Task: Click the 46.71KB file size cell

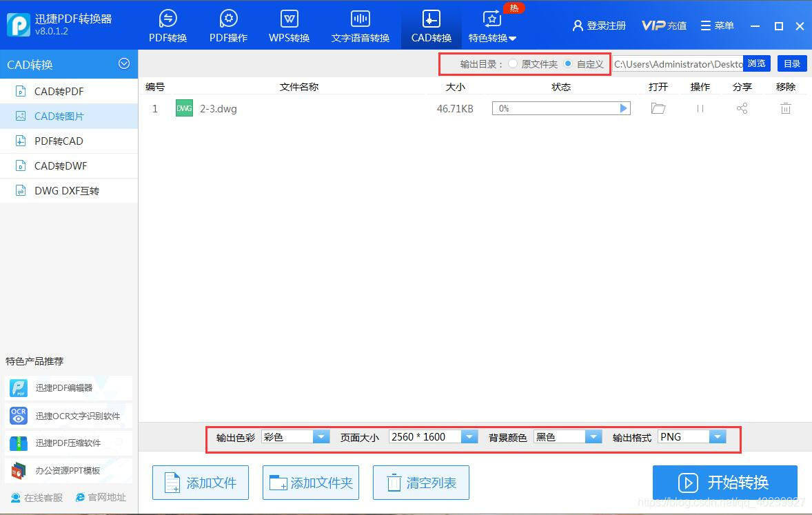Action: (x=455, y=109)
